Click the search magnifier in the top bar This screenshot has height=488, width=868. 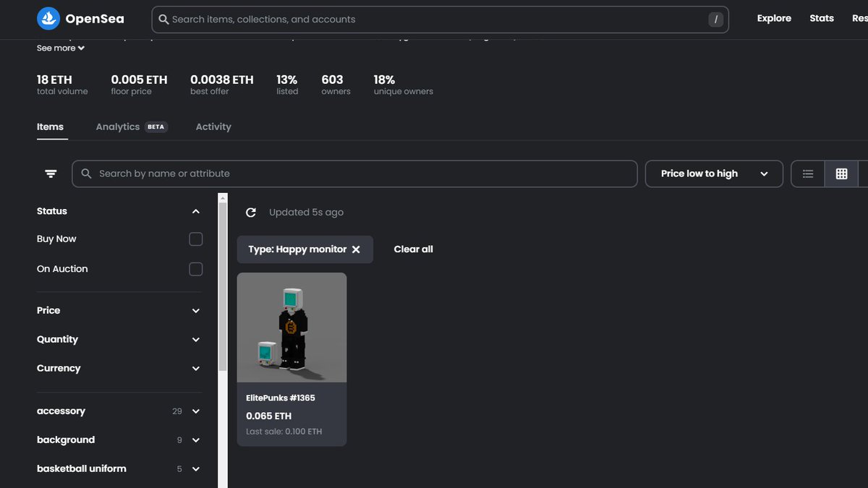(x=164, y=20)
